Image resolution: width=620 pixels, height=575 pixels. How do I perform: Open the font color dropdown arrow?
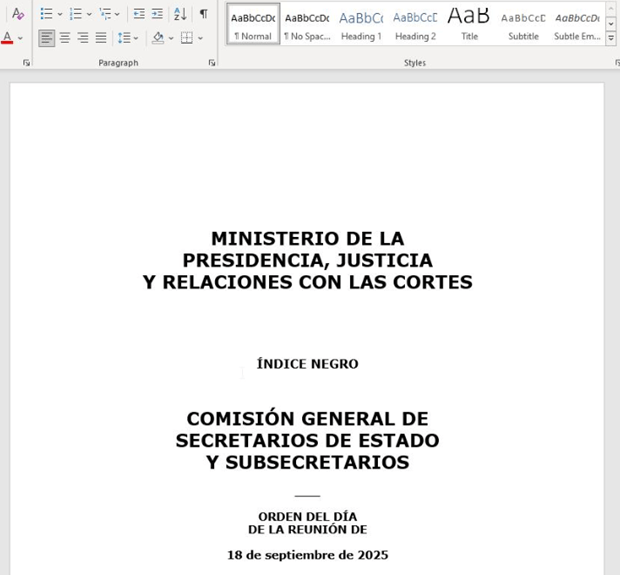(20, 39)
